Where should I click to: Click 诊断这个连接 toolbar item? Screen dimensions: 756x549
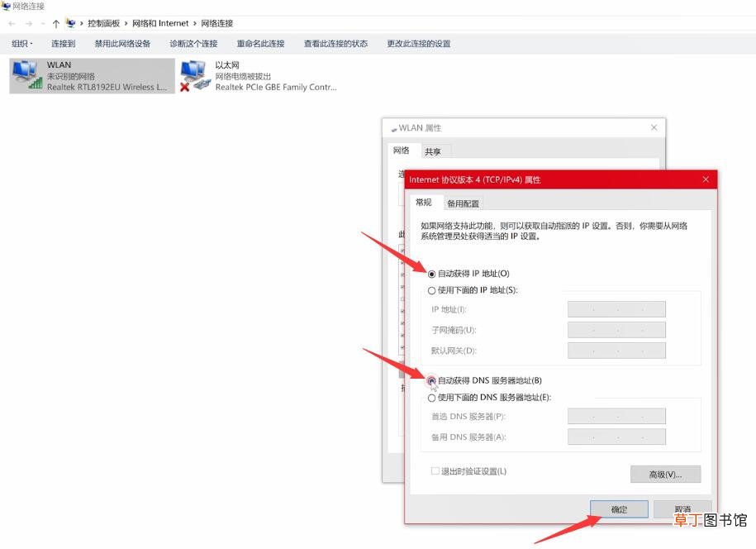coord(193,44)
